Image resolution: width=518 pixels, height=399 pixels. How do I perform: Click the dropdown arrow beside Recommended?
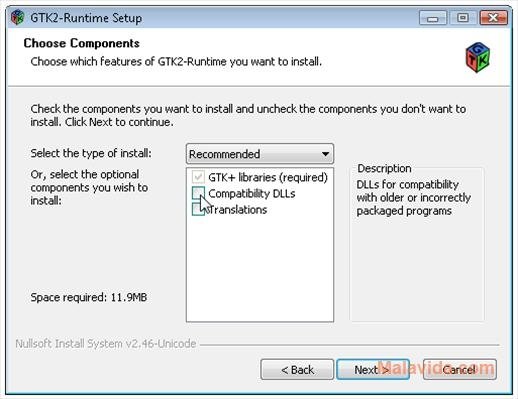tap(325, 154)
